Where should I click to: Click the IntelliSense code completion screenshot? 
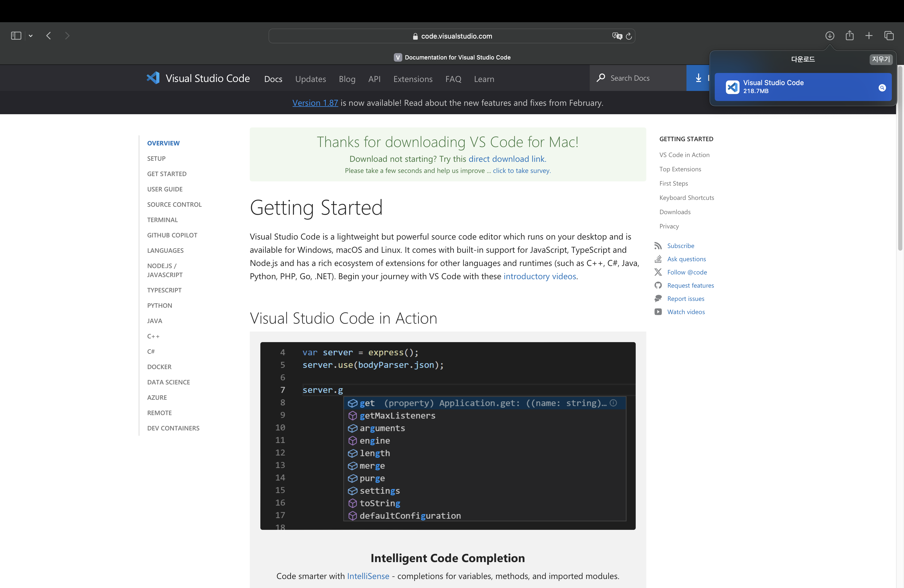tap(448, 436)
